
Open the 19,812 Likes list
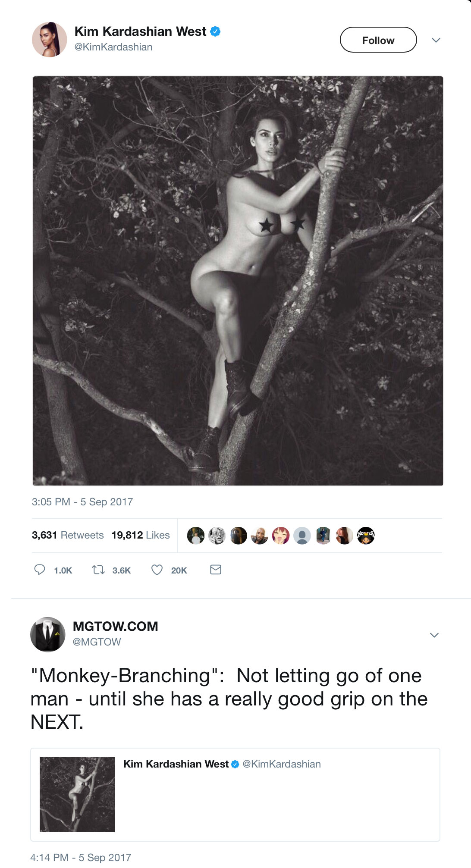point(141,535)
